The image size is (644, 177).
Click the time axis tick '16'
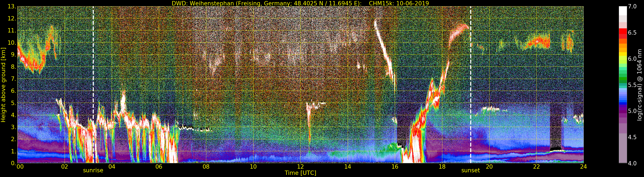[395, 166]
